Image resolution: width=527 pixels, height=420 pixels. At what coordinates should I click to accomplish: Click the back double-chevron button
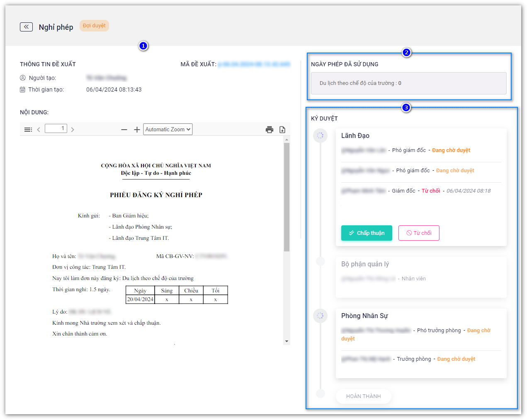26,27
